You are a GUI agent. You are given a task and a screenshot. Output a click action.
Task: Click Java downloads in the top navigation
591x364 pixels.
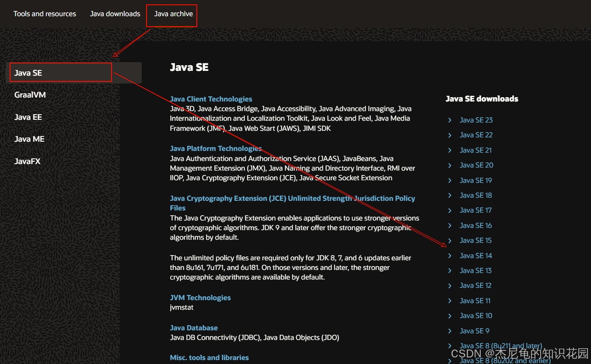tap(115, 14)
